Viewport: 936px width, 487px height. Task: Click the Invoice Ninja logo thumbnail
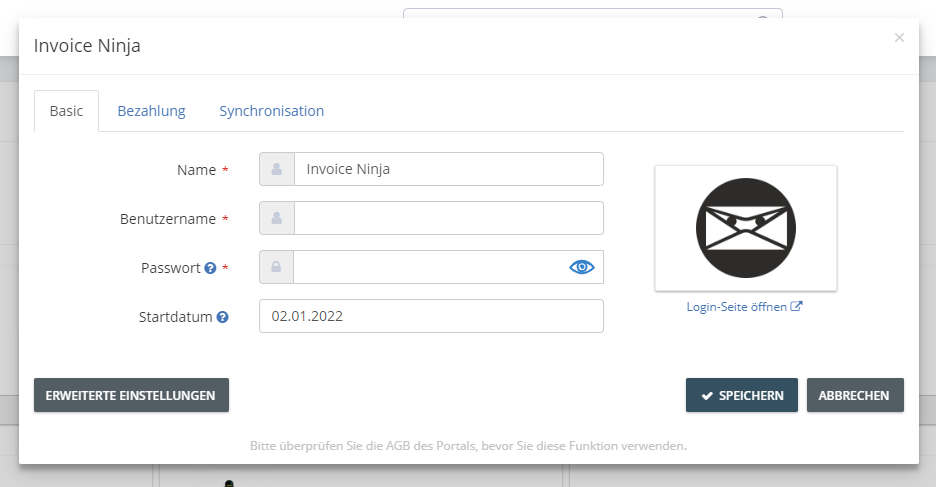(x=746, y=228)
